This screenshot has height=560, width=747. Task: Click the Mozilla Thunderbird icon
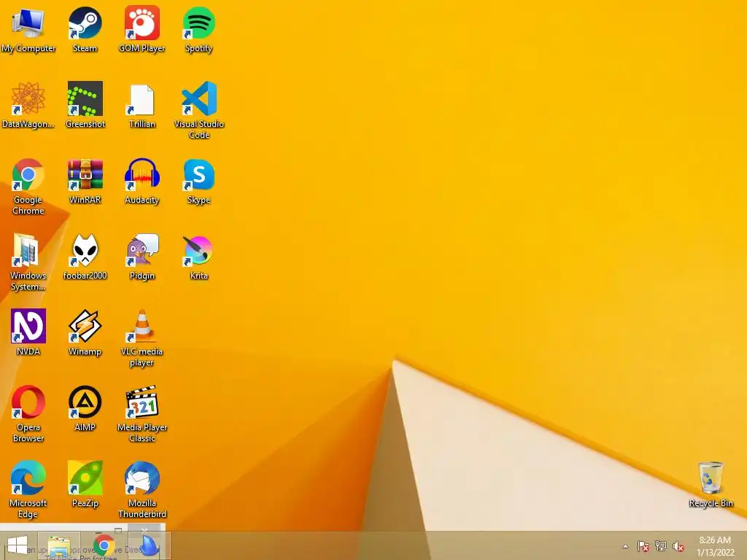(142, 478)
